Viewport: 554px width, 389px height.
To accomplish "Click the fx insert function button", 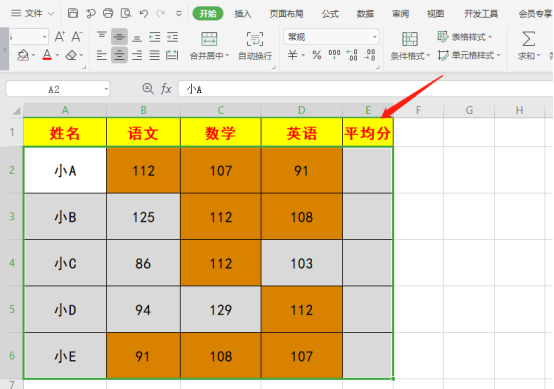I will pos(166,88).
